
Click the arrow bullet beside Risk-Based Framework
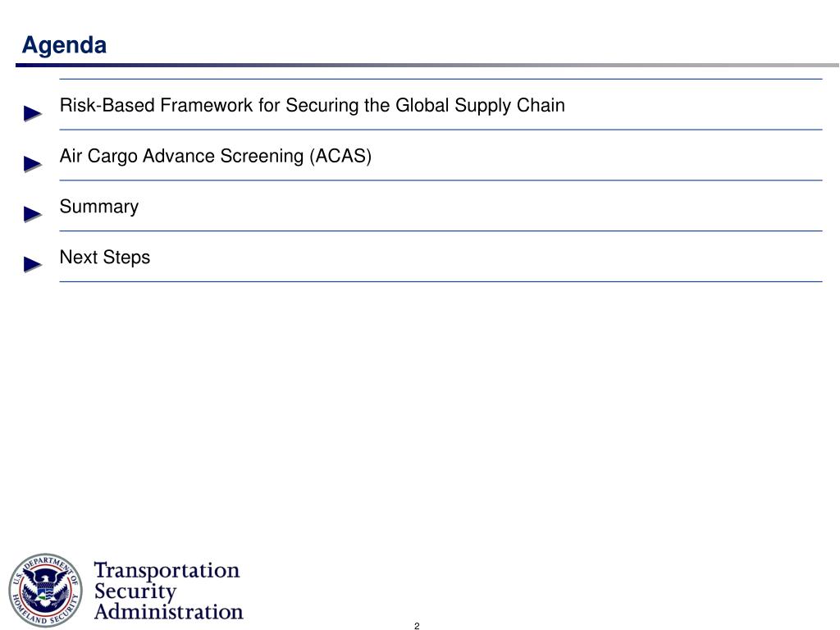(x=33, y=113)
